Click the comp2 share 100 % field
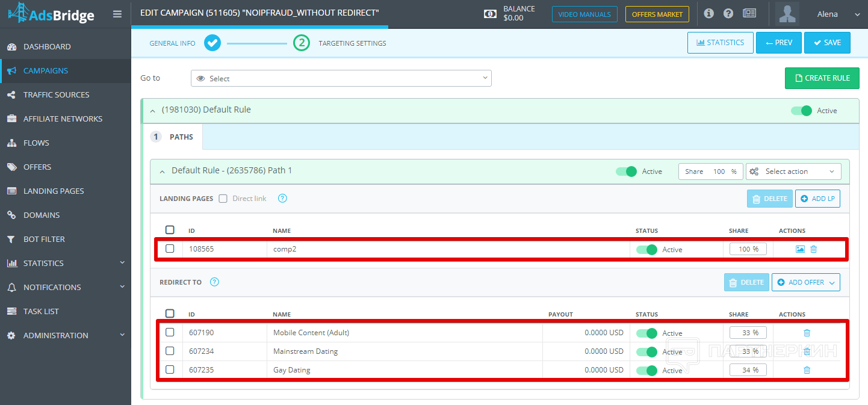The image size is (868, 405). coord(748,249)
